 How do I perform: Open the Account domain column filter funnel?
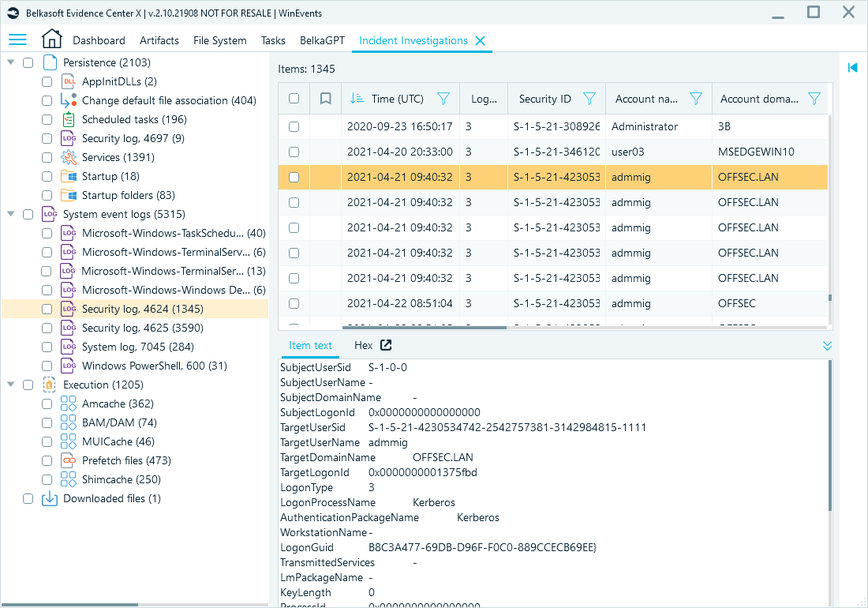click(814, 98)
